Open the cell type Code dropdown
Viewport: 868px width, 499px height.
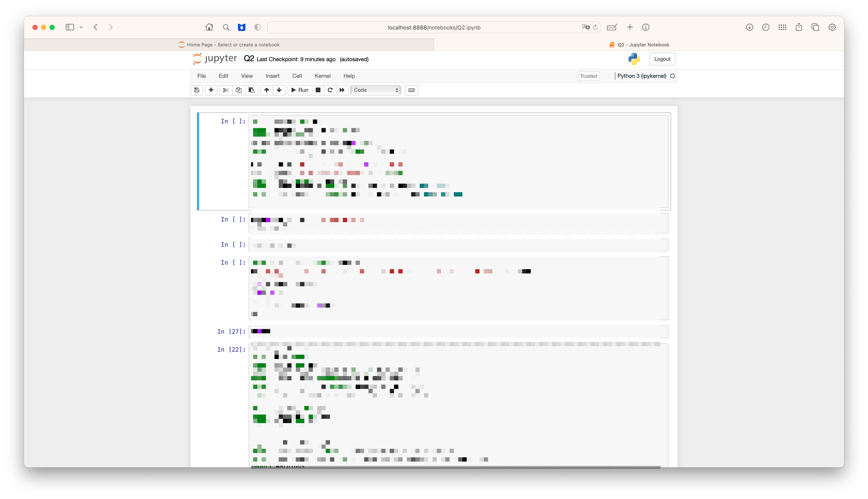click(375, 90)
